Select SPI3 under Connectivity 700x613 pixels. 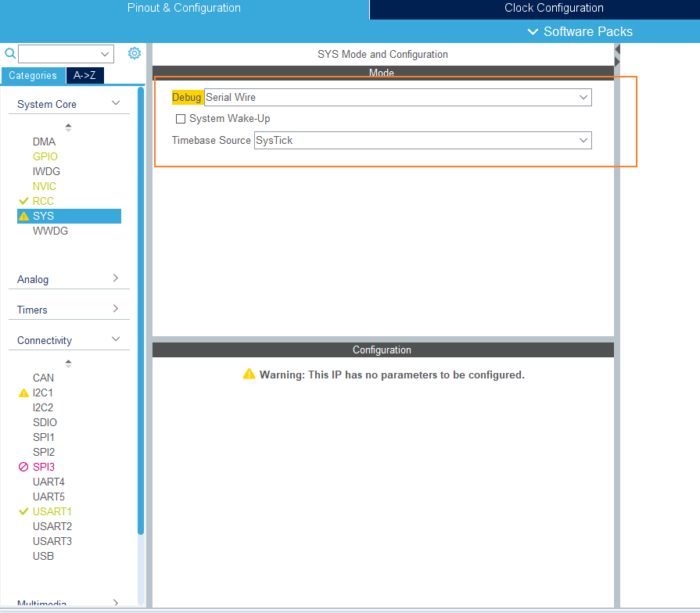click(43, 467)
